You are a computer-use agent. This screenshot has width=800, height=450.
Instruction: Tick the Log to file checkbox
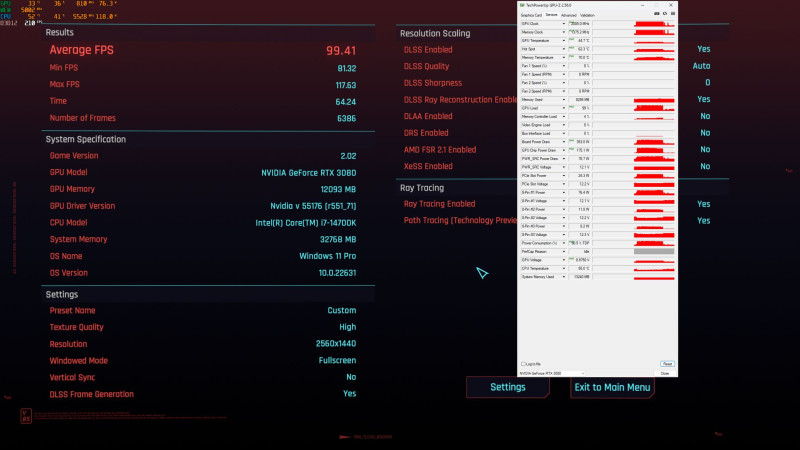click(x=523, y=364)
